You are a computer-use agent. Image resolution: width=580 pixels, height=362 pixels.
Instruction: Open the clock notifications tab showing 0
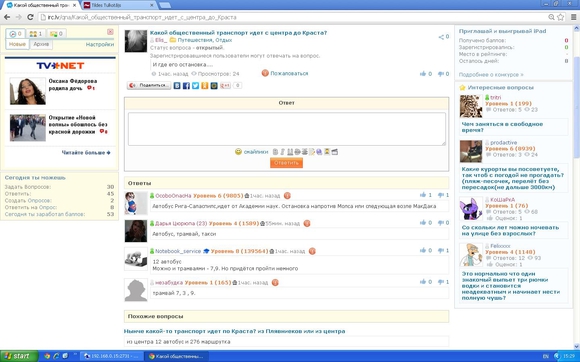tap(16, 34)
